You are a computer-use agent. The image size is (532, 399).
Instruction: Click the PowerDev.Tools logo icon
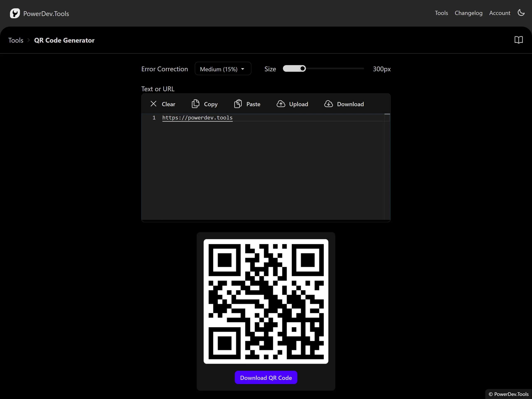click(15, 14)
